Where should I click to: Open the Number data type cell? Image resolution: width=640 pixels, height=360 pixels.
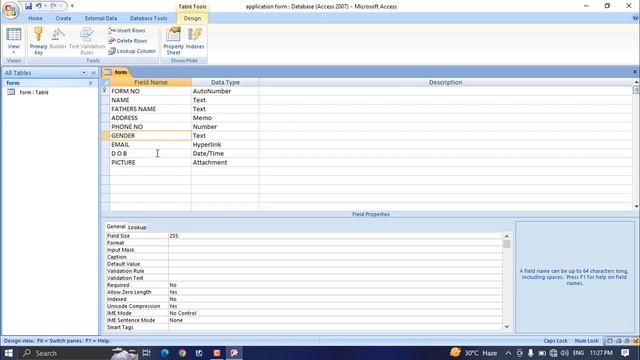pos(225,127)
